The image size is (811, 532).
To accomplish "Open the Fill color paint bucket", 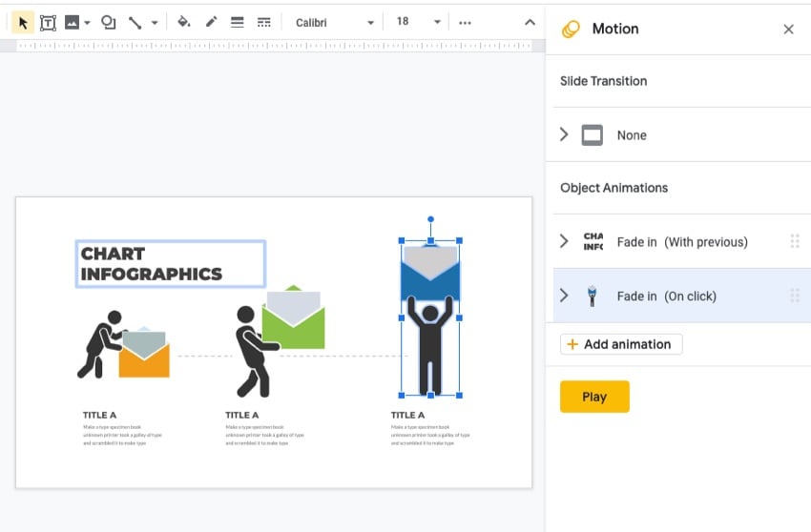I will [184, 22].
